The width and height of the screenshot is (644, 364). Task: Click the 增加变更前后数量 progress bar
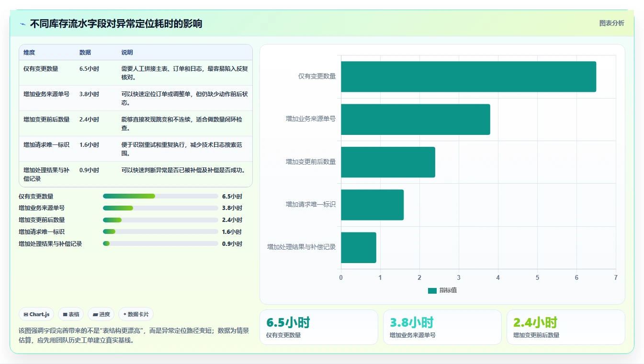point(160,220)
